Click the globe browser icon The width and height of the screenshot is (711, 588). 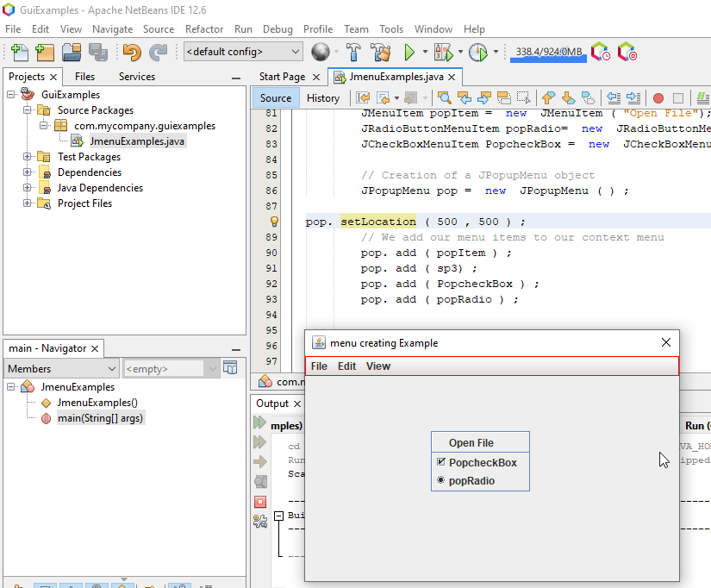click(321, 53)
